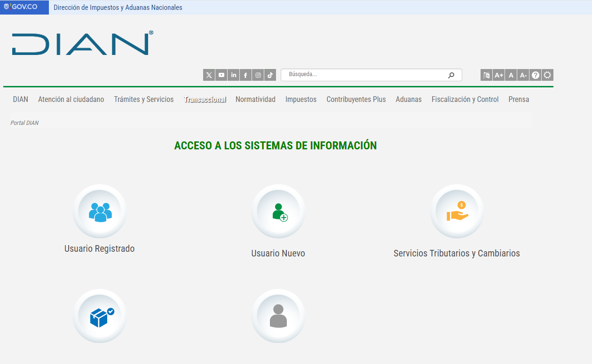Click the TikTok icon
This screenshot has width=592, height=364.
[x=270, y=75]
